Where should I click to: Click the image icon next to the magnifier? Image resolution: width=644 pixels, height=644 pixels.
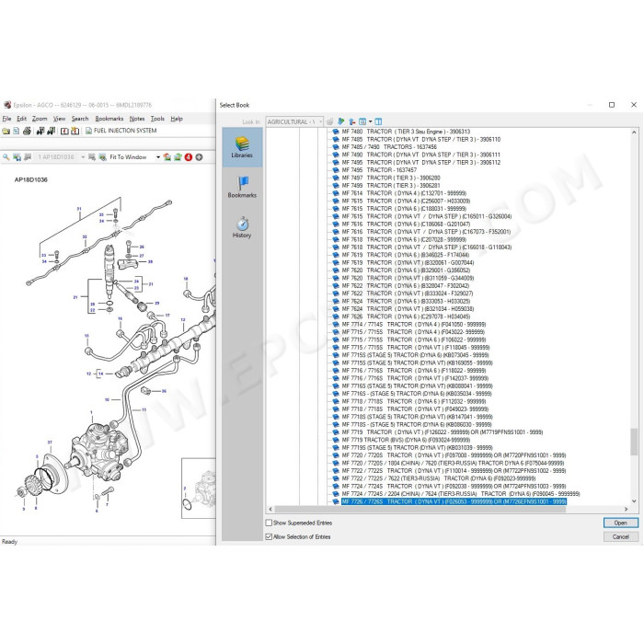click(17, 157)
